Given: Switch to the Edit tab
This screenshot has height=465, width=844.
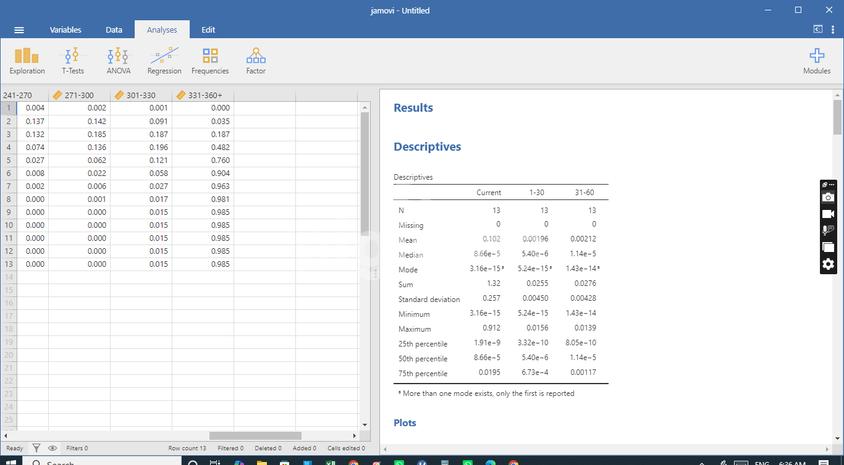Looking at the screenshot, I should (x=208, y=30).
